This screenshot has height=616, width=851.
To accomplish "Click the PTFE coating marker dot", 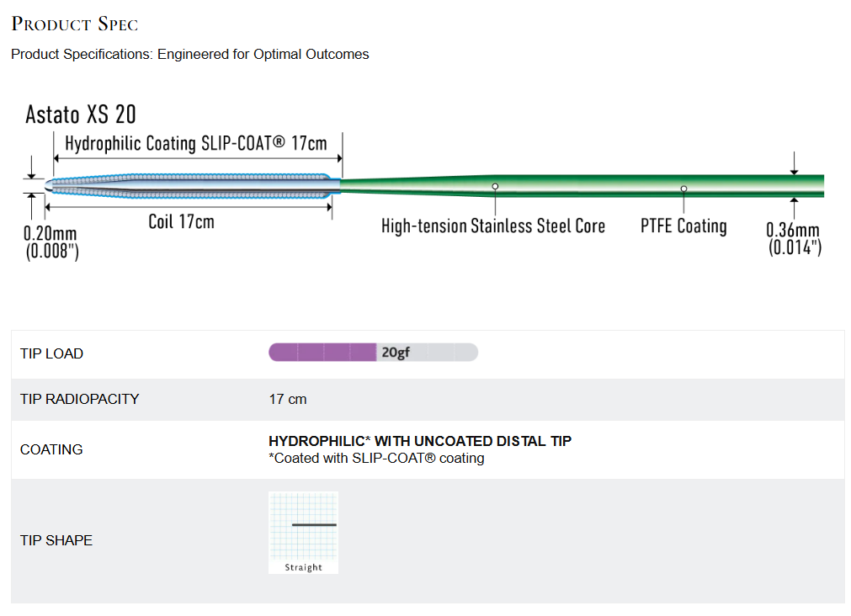I will point(683,189).
